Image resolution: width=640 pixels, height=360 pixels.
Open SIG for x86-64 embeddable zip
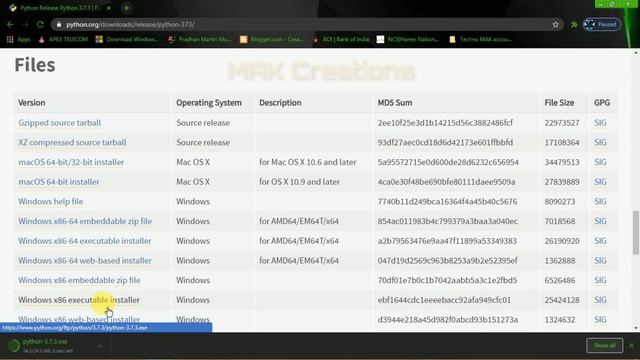[600, 221]
